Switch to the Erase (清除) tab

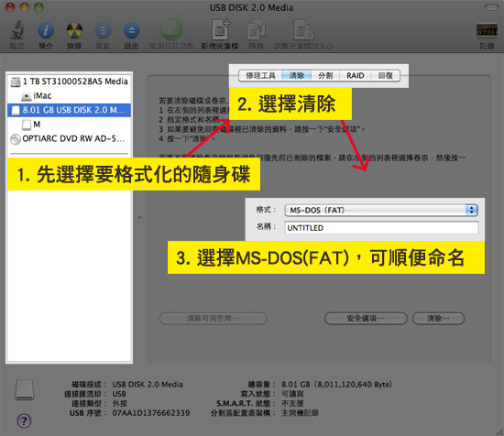297,76
